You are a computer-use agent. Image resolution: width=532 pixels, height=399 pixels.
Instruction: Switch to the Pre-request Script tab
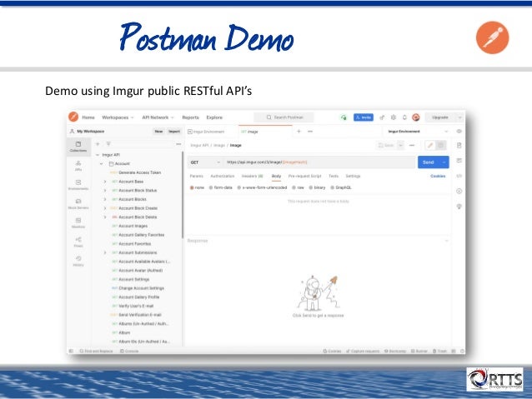click(304, 176)
